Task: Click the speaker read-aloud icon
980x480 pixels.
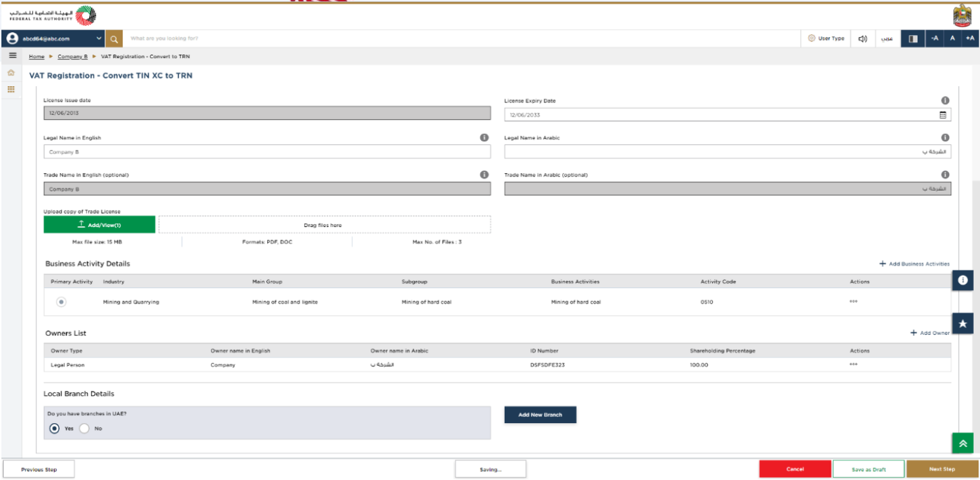Action: [863, 39]
